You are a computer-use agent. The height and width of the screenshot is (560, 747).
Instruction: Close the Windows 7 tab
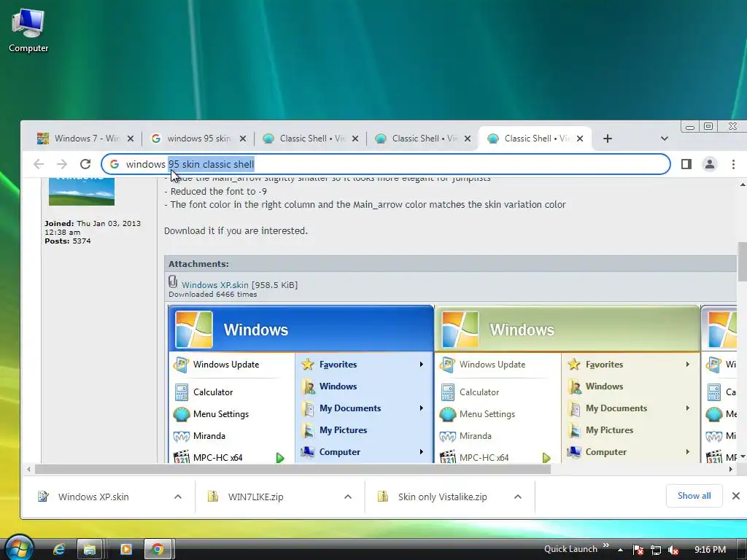[131, 139]
